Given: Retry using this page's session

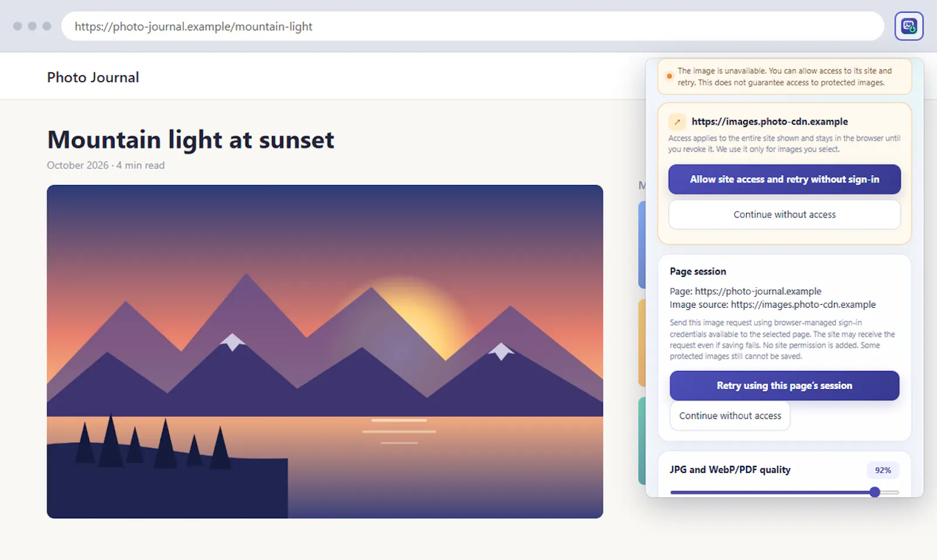Looking at the screenshot, I should coord(784,386).
